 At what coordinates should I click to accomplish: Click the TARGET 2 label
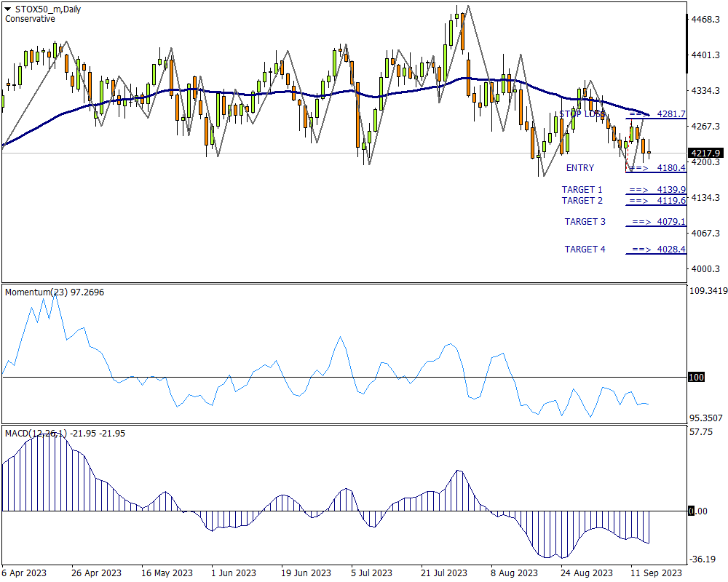(582, 201)
